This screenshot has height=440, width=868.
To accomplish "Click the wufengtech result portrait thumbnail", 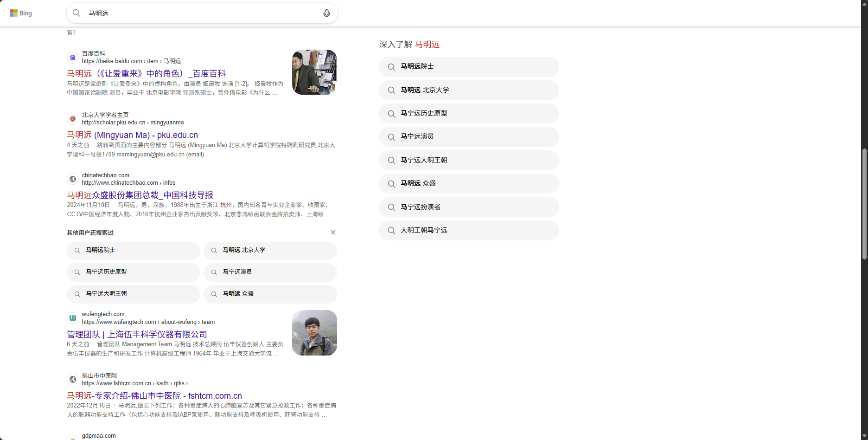I will point(314,333).
